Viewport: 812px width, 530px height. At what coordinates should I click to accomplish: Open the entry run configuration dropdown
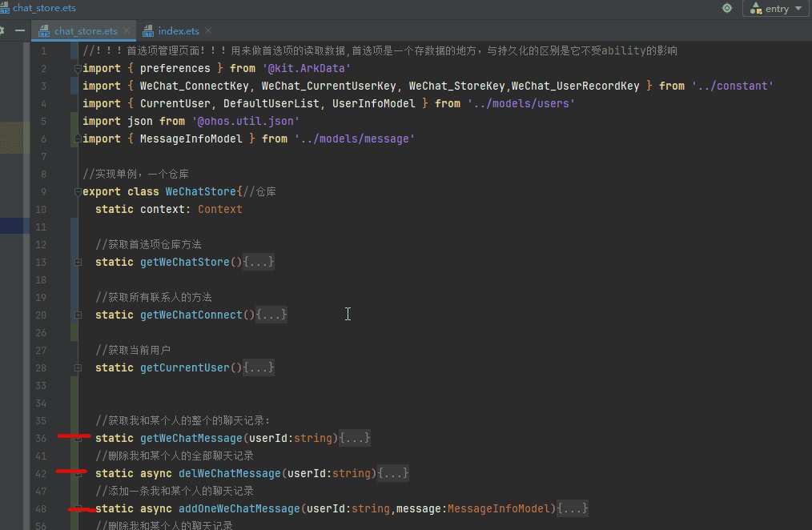pos(776,9)
